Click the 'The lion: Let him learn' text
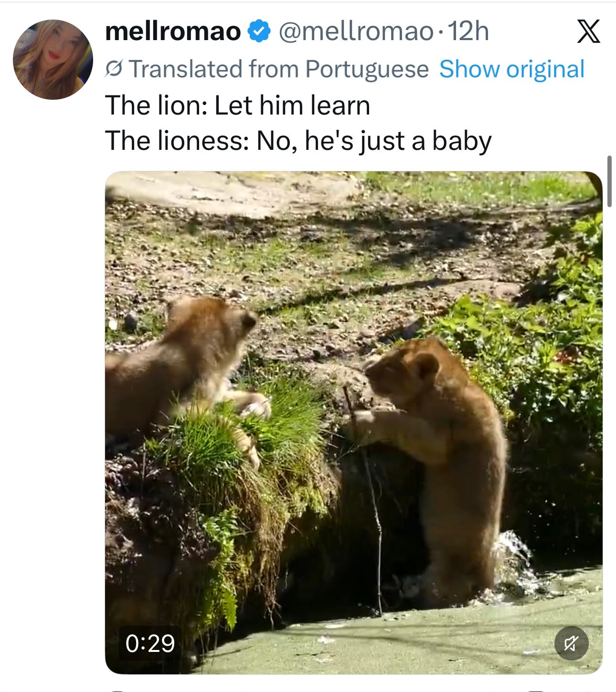 coord(237,105)
